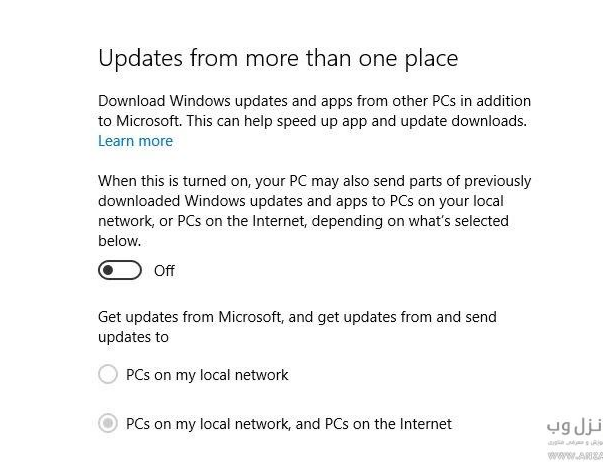Image resolution: width=603 pixels, height=462 pixels.
Task: Open the Learn more link
Action: tap(135, 141)
